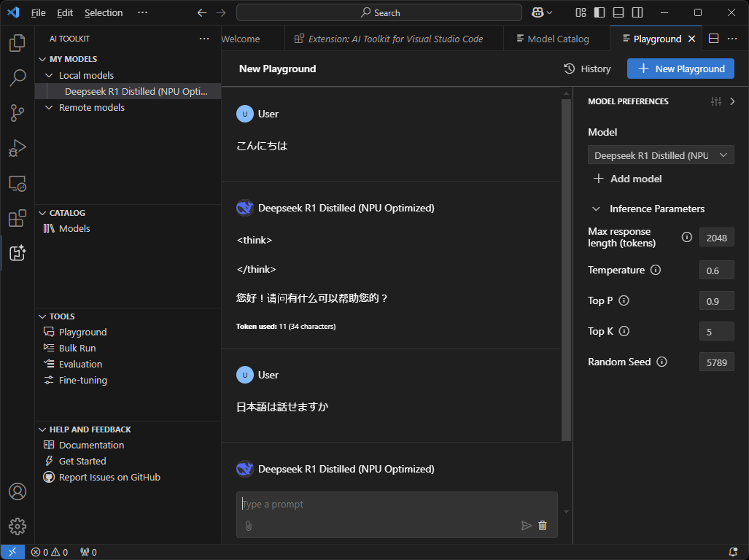
Task: Open Report Issues on GitHub link
Action: pos(109,477)
